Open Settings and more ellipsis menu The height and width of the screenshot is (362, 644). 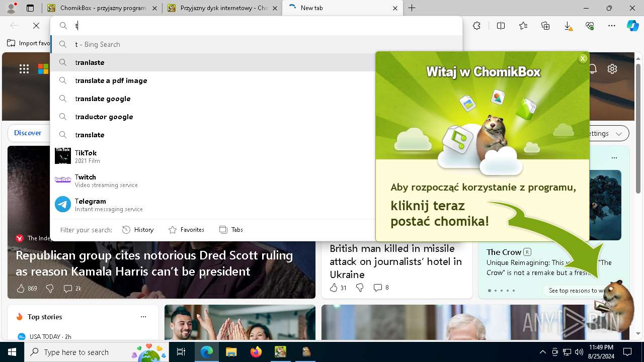[x=612, y=26]
